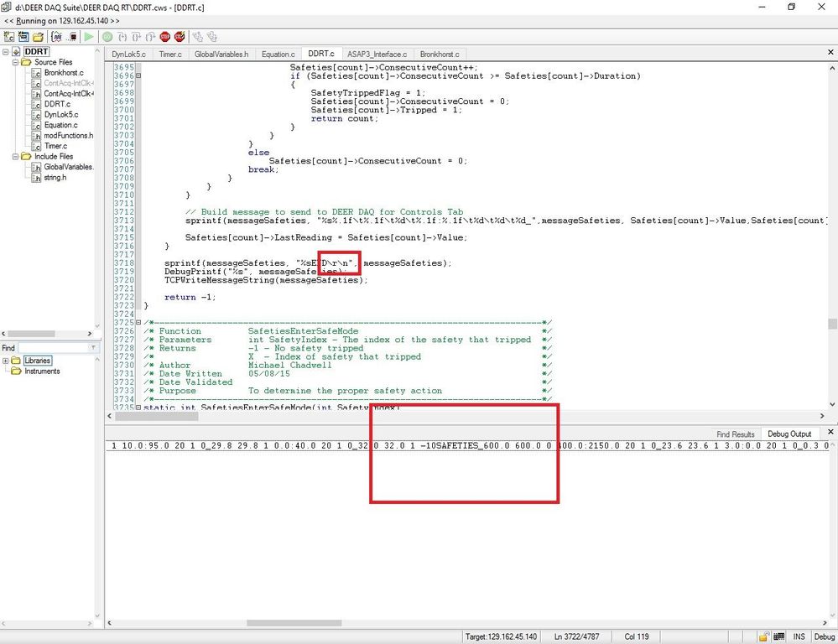This screenshot has width=838, height=644.
Task: Switch to the Find Results tab
Action: (x=735, y=434)
